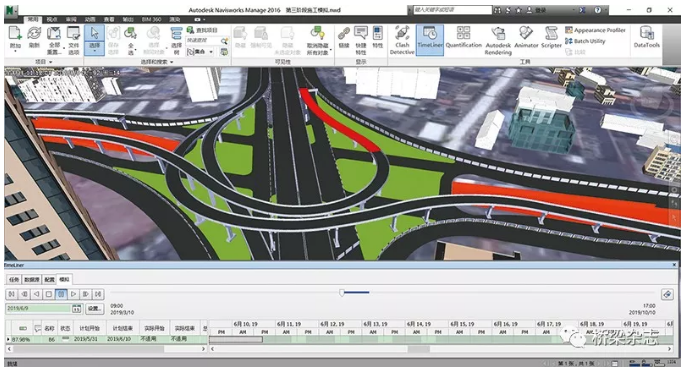Image resolution: width=683 pixels, height=371 pixels.
Task: Switch to the BIM 360 ribbon tab
Action: (x=151, y=19)
